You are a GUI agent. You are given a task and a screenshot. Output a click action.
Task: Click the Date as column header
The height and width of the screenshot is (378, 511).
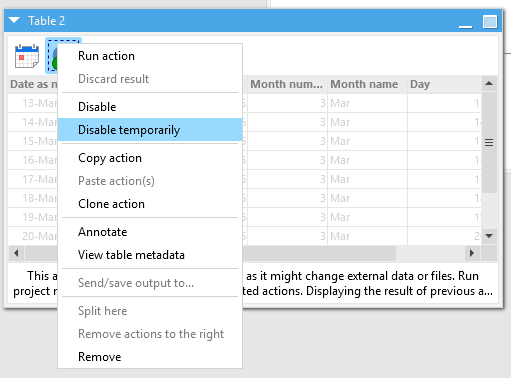pos(33,84)
